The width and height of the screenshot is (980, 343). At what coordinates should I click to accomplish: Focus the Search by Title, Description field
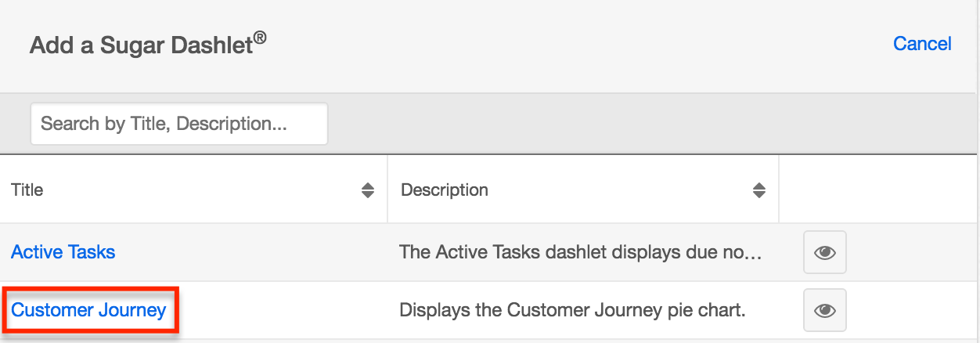pos(178,124)
